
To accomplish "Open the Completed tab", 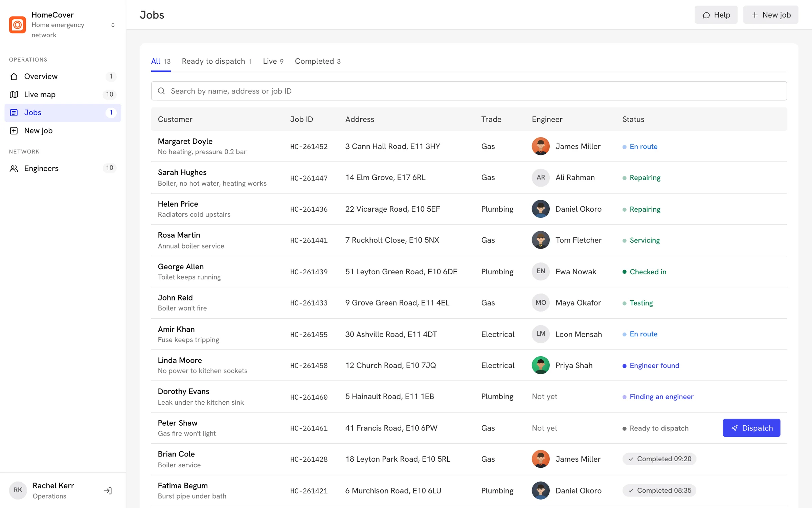I will (318, 61).
